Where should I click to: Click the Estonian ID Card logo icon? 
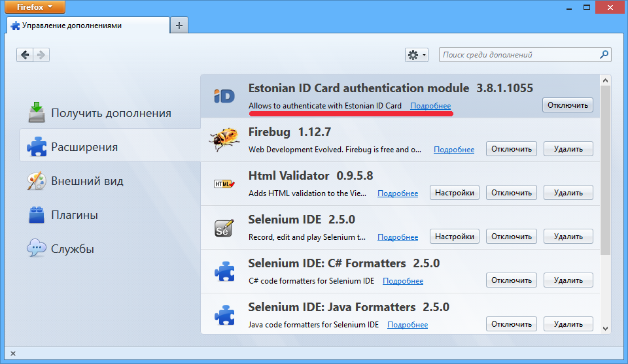click(x=224, y=96)
